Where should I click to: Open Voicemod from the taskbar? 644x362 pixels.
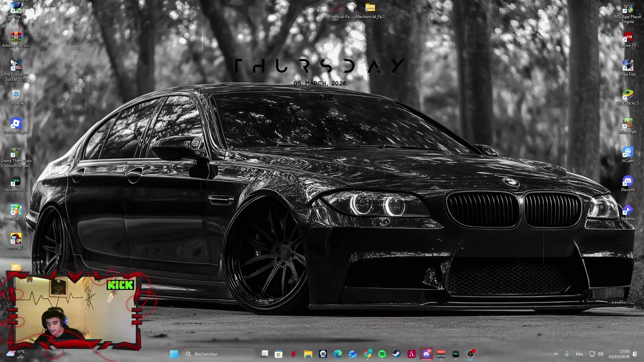point(455,354)
